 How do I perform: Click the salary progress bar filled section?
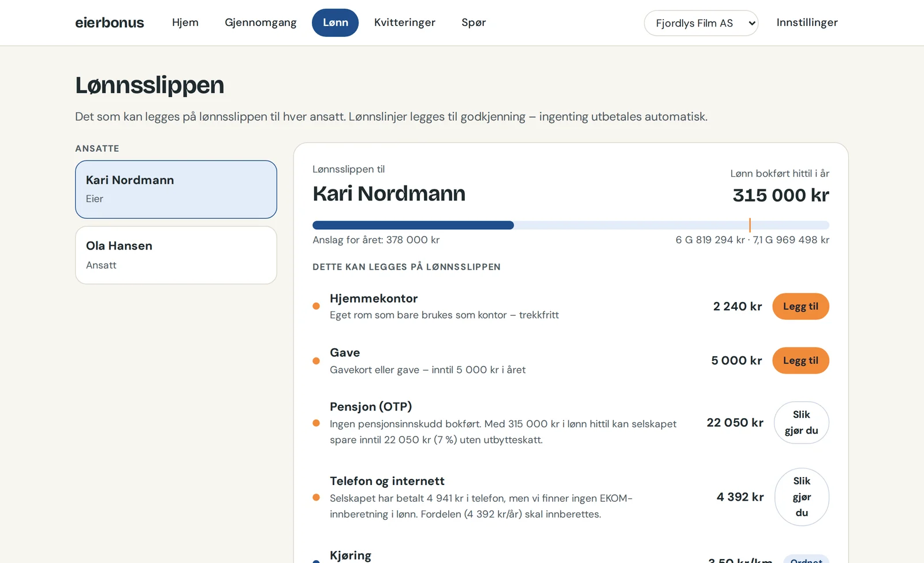[x=413, y=225]
